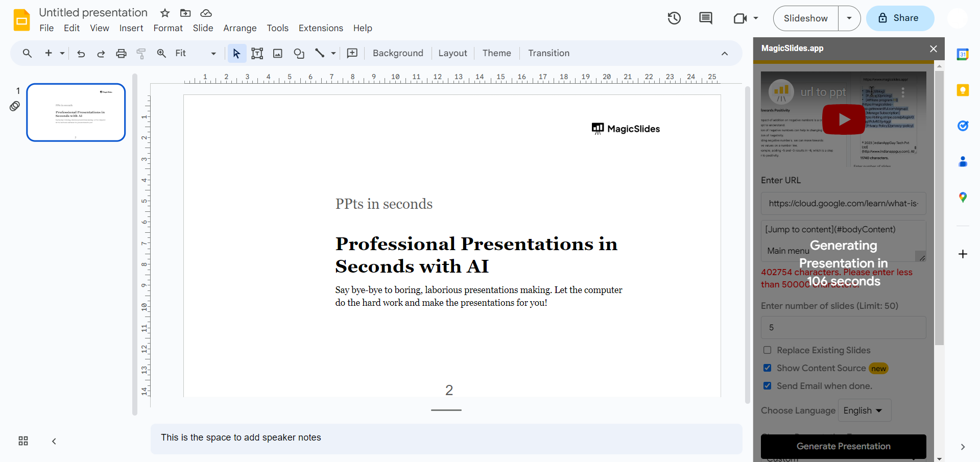Uncheck Send Email when done
Viewport: 980px width, 462px height.
click(767, 386)
